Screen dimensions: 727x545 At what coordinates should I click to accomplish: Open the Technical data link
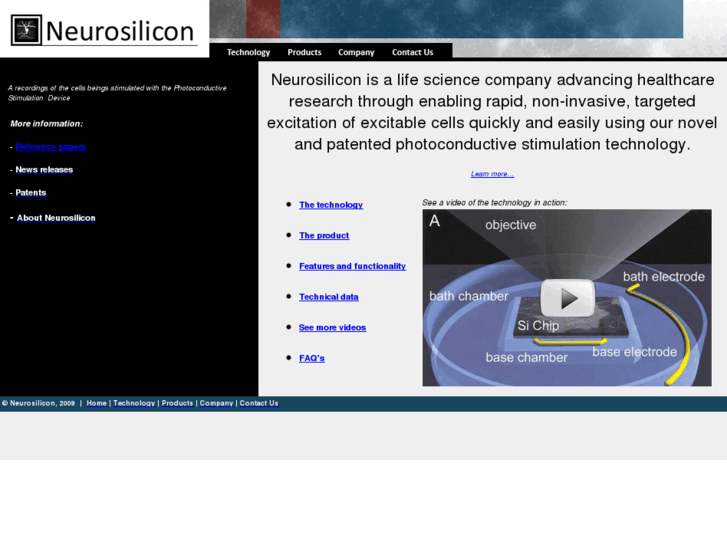click(329, 297)
